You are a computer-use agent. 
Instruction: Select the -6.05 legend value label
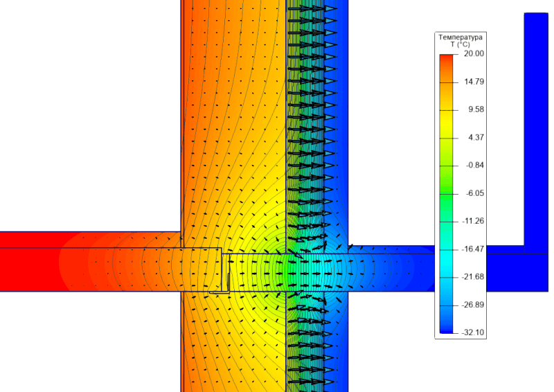(475, 193)
